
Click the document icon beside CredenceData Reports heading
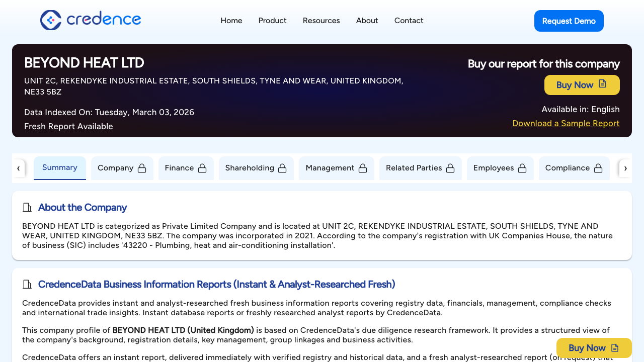(27, 284)
